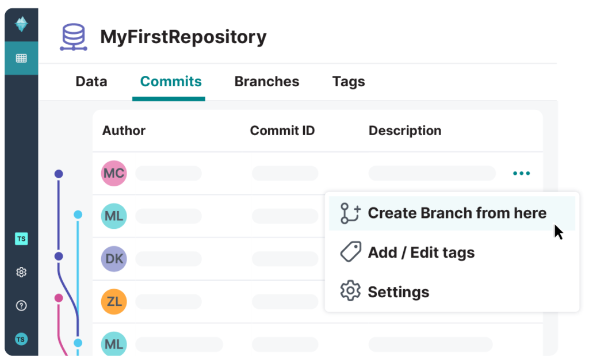589x364 pixels.
Task: Click the pink commit node in the graph
Action: pos(59,298)
